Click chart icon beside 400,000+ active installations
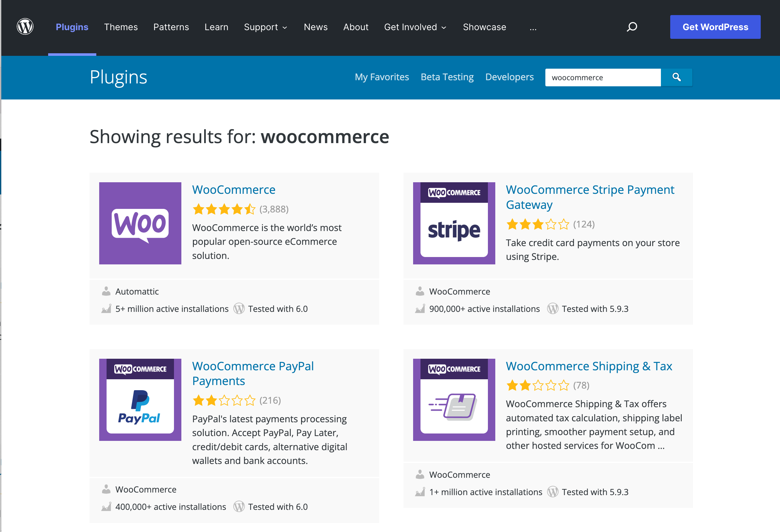Screen dimensions: 780x532 tap(106, 507)
